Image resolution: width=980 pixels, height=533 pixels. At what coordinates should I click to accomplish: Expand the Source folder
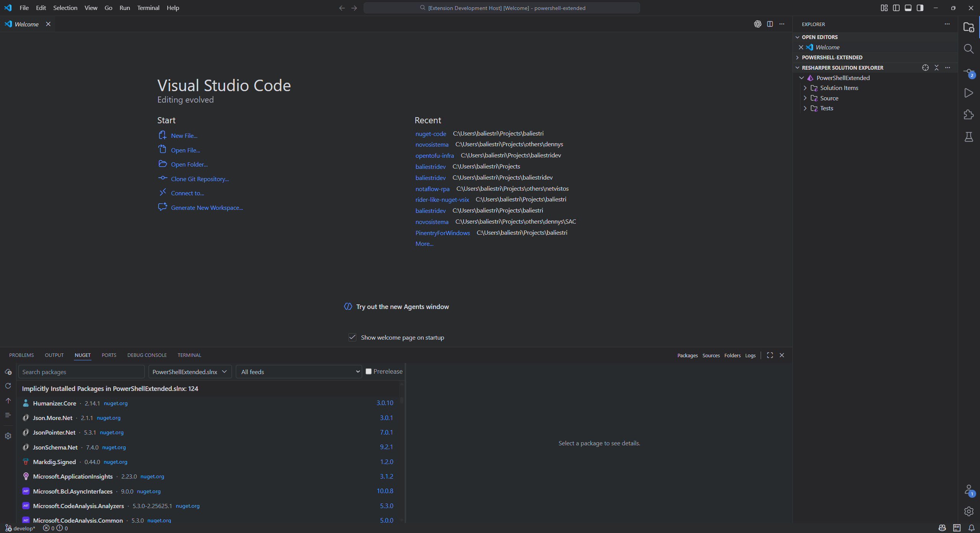[805, 98]
